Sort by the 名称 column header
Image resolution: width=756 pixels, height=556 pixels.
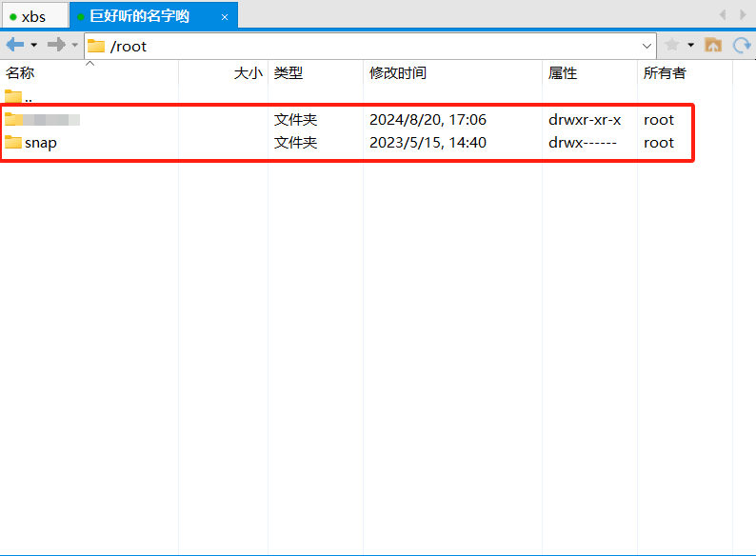90,72
